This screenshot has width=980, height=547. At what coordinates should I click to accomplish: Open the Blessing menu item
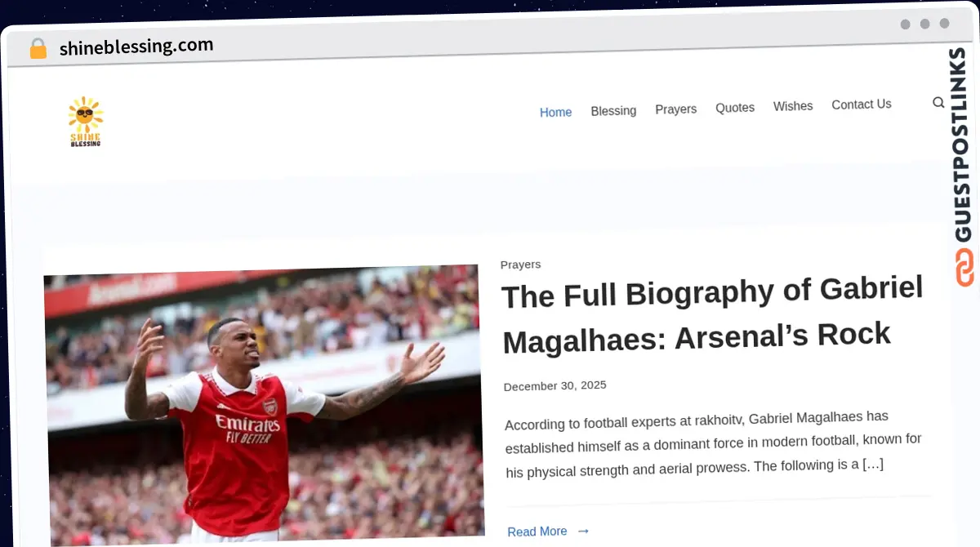[x=613, y=110]
